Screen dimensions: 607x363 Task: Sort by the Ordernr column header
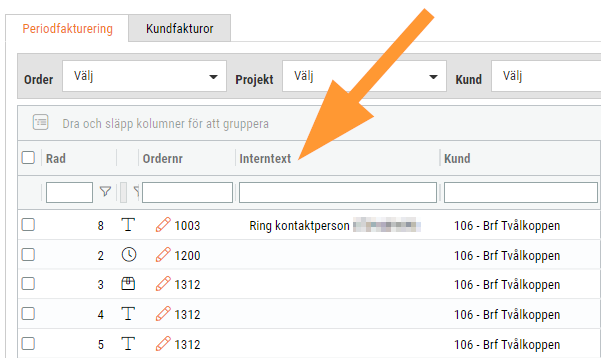pyautogui.click(x=163, y=159)
